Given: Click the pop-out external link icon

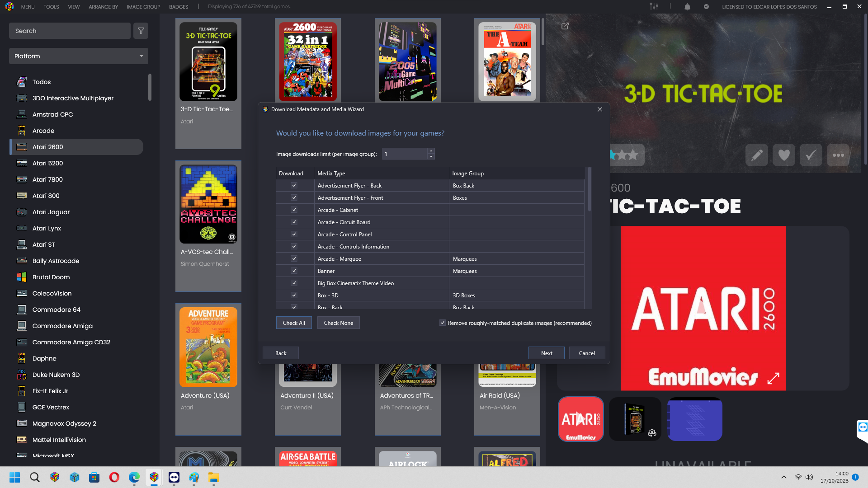Looking at the screenshot, I should coord(565,26).
